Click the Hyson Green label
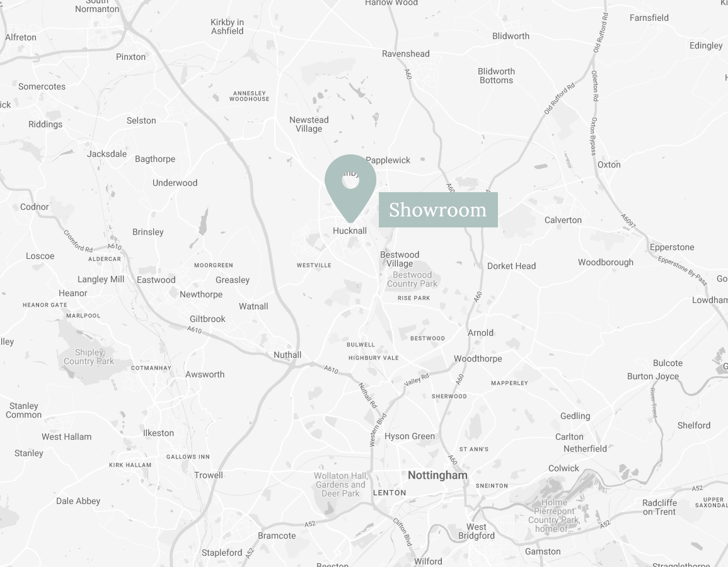Image resolution: width=728 pixels, height=567 pixels. (x=410, y=436)
